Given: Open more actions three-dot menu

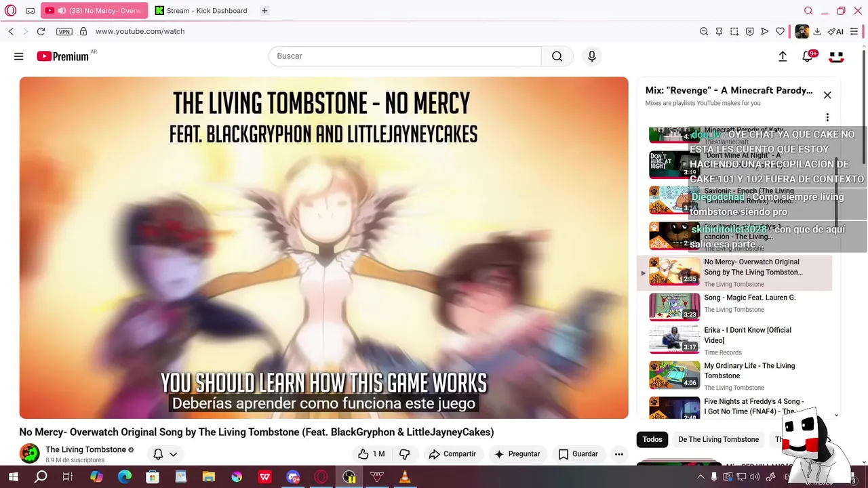Looking at the screenshot, I should 618,454.
